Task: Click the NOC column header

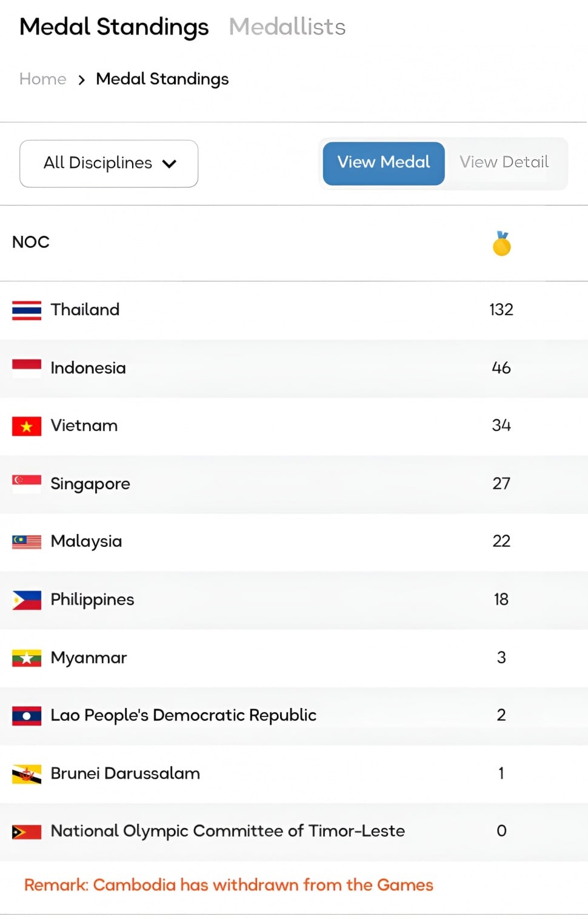Action: (x=31, y=242)
